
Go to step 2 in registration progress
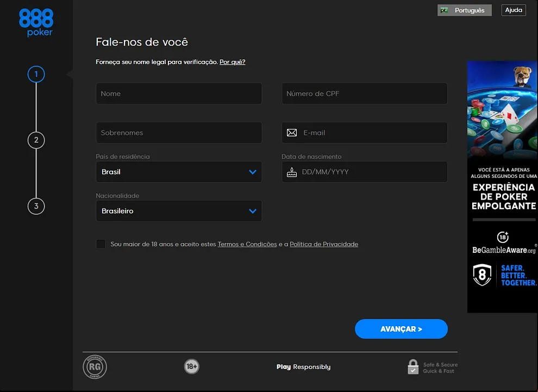(x=36, y=140)
